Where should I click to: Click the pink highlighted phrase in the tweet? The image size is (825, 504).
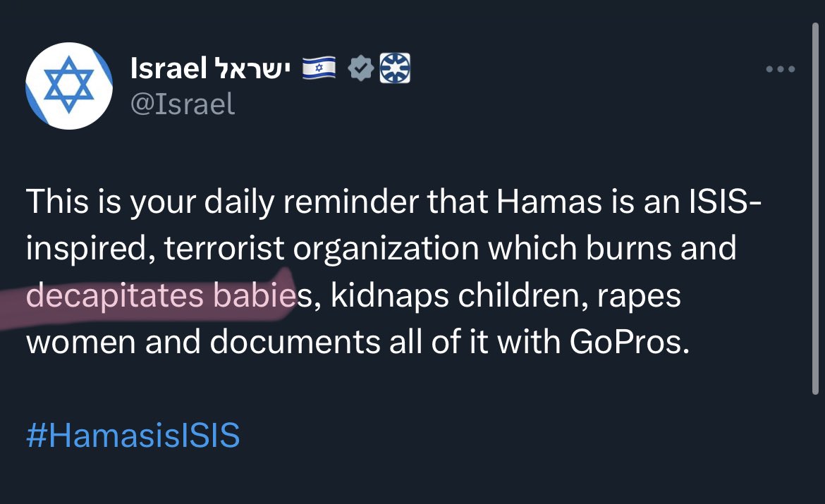pyautogui.click(x=159, y=296)
